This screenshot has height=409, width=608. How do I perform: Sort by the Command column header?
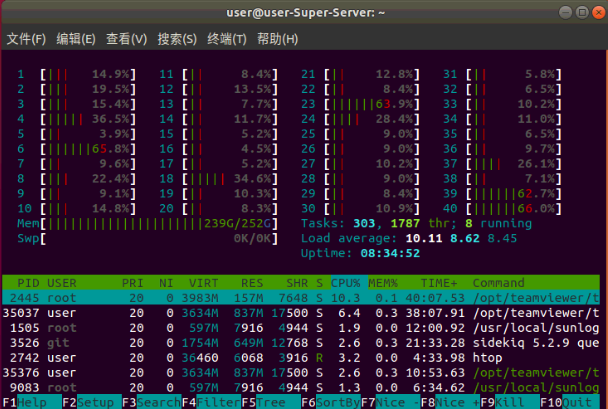pyautogui.click(x=499, y=283)
